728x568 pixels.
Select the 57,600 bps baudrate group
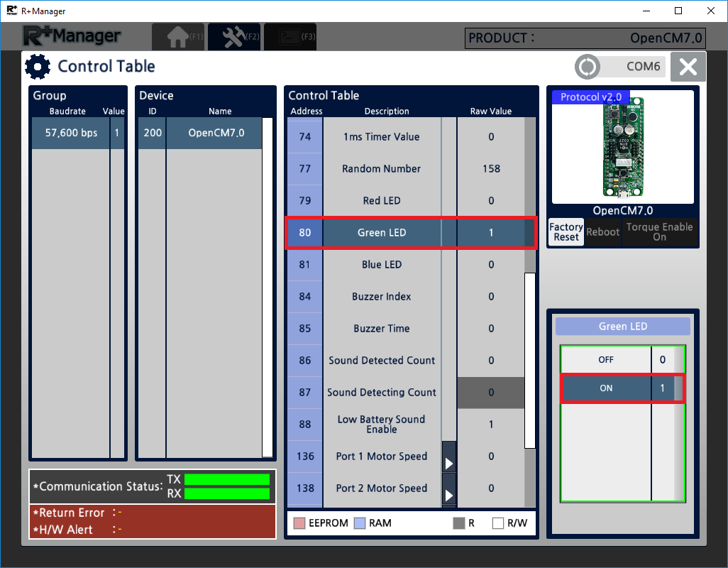pos(71,133)
